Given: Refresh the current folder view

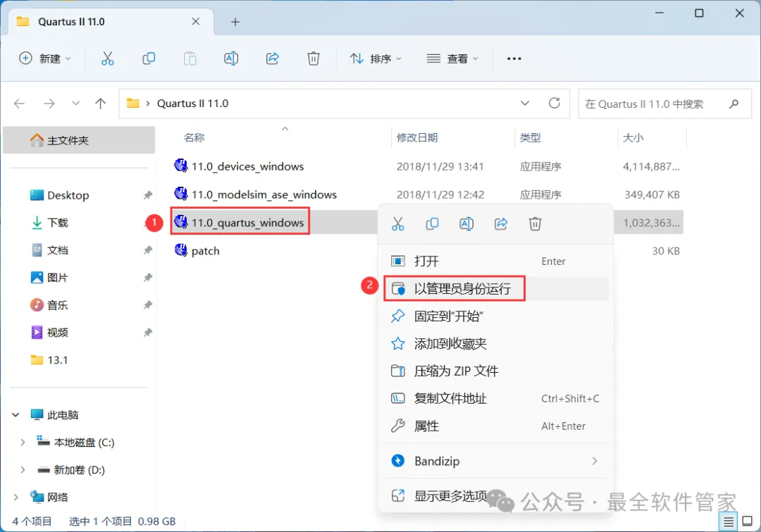Looking at the screenshot, I should tap(555, 104).
